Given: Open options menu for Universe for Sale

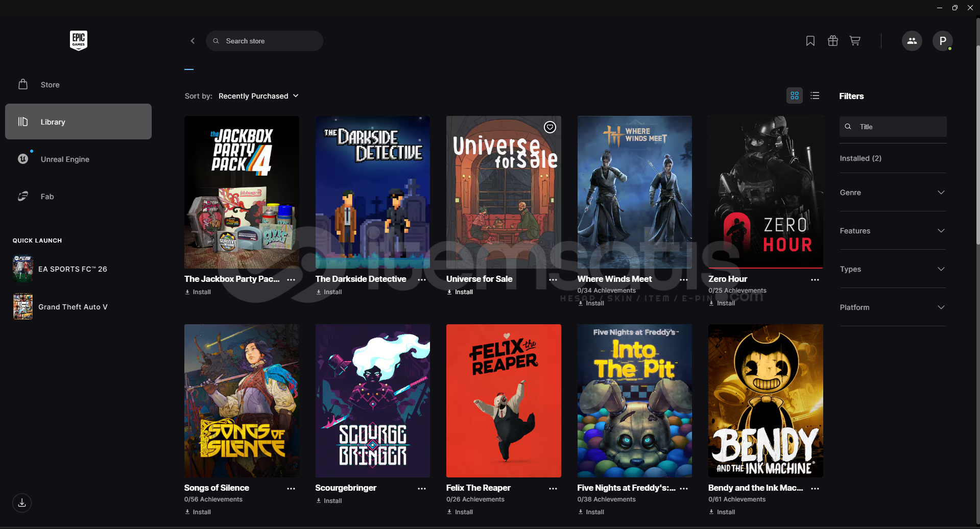Looking at the screenshot, I should tap(553, 280).
